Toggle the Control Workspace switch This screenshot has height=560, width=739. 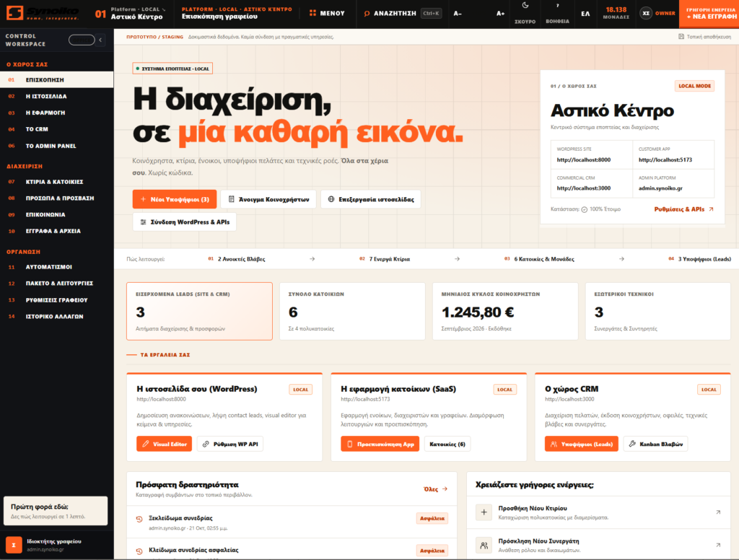pyautogui.click(x=82, y=40)
